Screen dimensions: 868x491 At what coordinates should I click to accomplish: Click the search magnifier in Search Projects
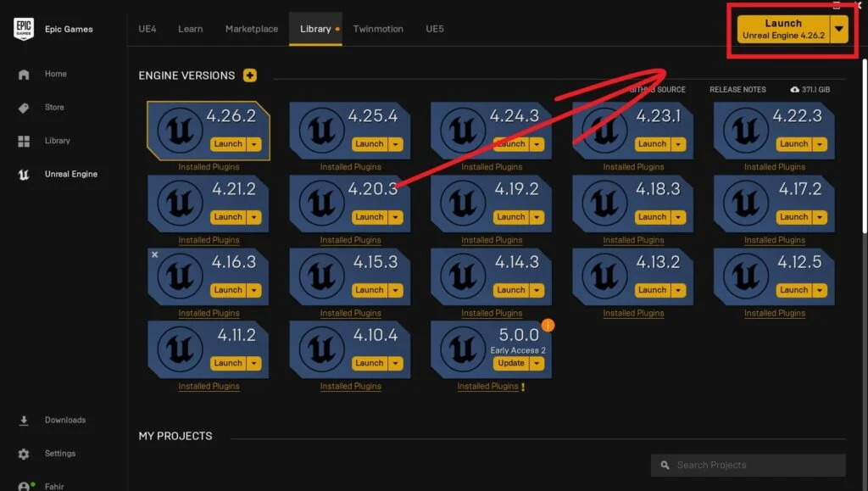[x=665, y=465]
